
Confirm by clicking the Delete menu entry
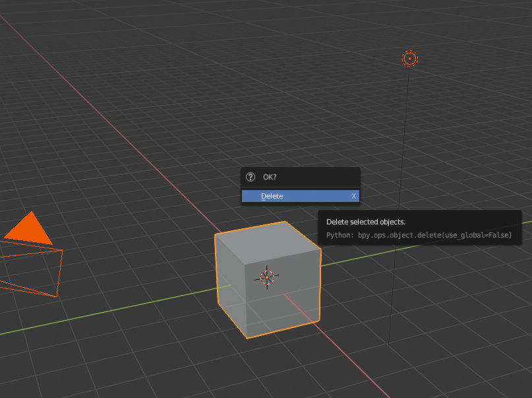[x=300, y=196]
